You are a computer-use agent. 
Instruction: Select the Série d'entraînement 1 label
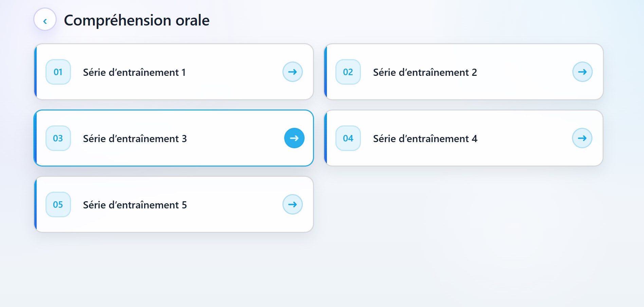pyautogui.click(x=134, y=72)
